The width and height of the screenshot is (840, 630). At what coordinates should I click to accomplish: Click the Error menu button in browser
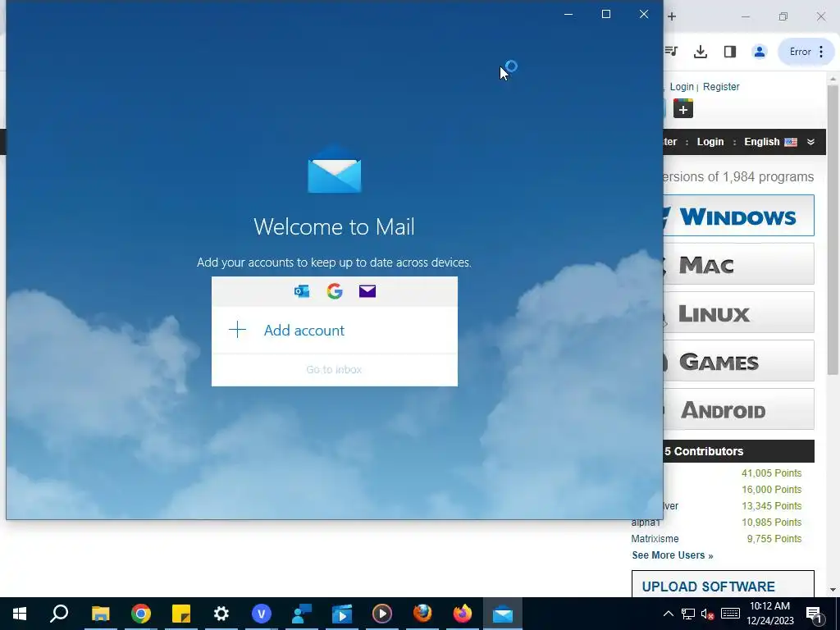coord(806,52)
